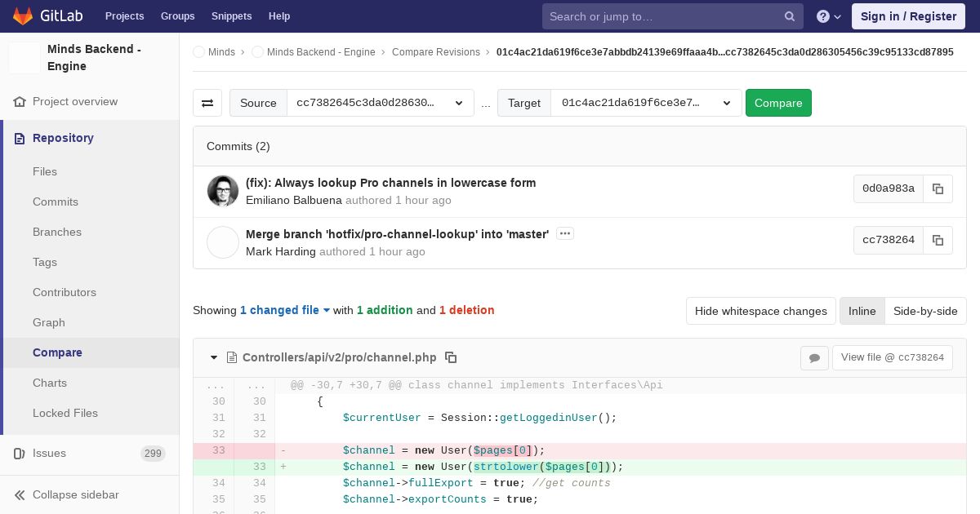Click author name Mark Harding
The width and height of the screenshot is (980, 514).
[x=281, y=251]
